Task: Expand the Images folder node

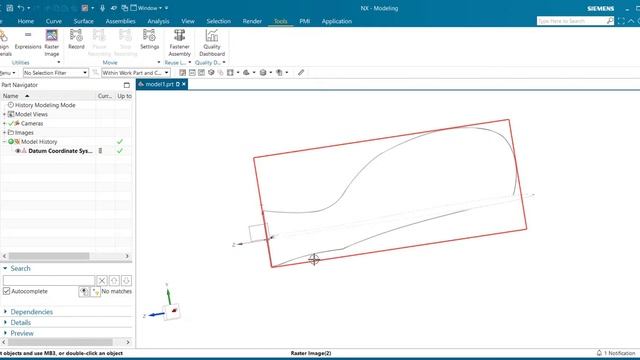Action: (4, 133)
